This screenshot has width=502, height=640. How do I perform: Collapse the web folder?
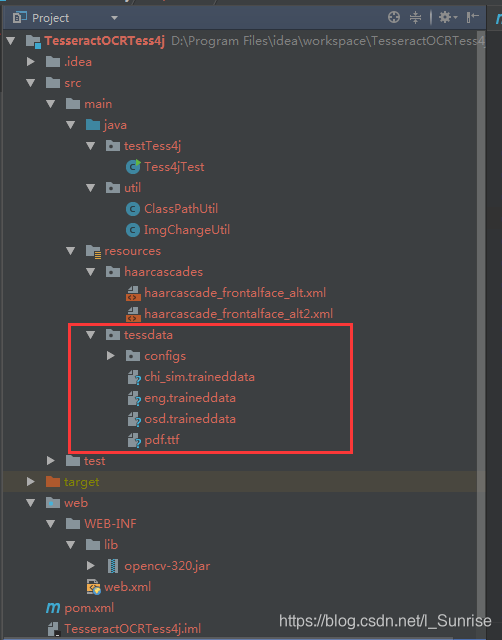click(31, 503)
